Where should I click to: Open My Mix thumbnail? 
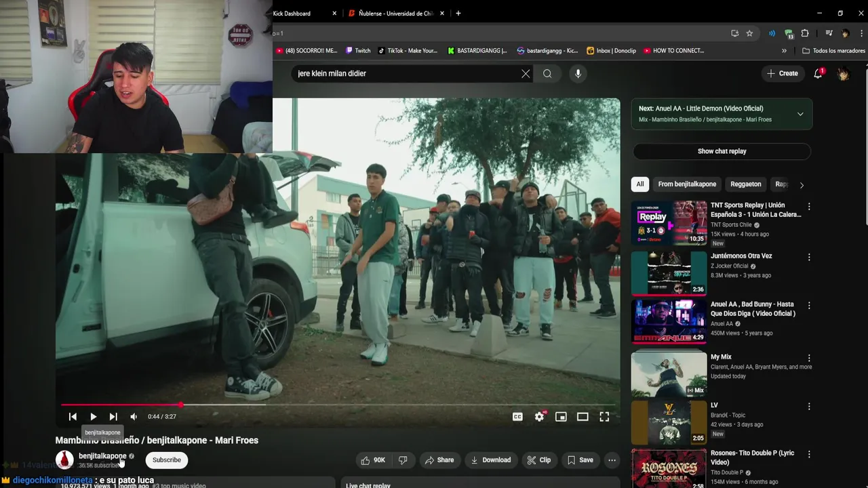(x=669, y=373)
